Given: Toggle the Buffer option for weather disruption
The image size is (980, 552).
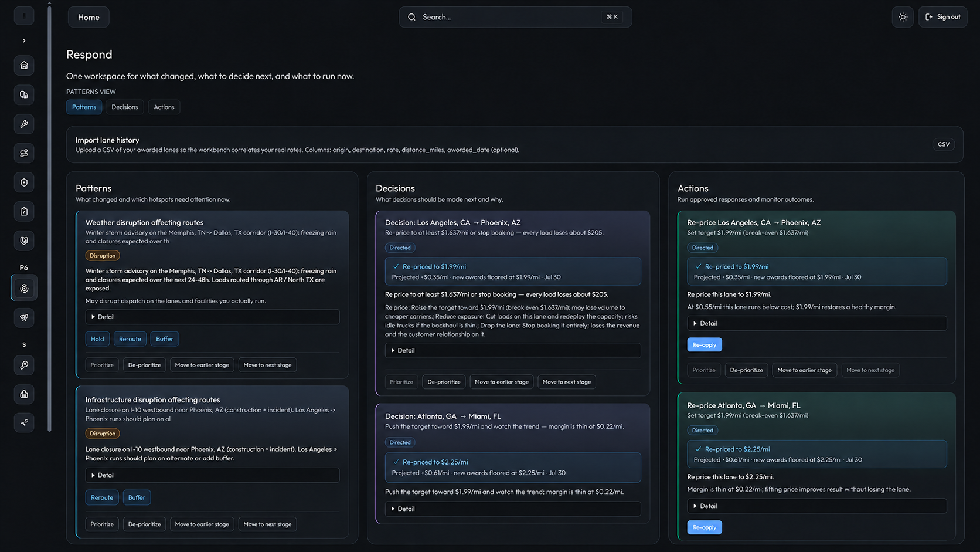Looking at the screenshot, I should click(x=165, y=339).
